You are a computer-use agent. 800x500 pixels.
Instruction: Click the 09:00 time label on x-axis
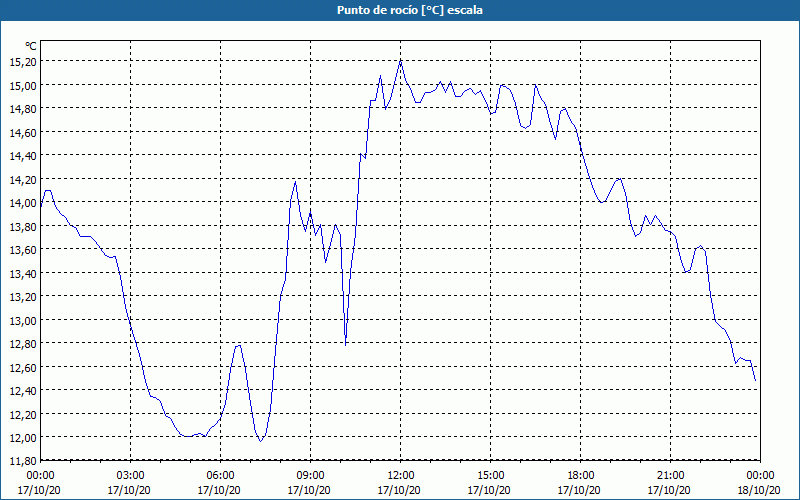point(310,476)
